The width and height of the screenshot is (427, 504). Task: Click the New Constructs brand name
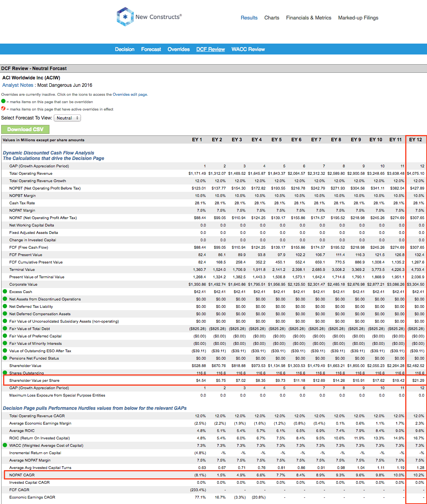[x=158, y=17]
